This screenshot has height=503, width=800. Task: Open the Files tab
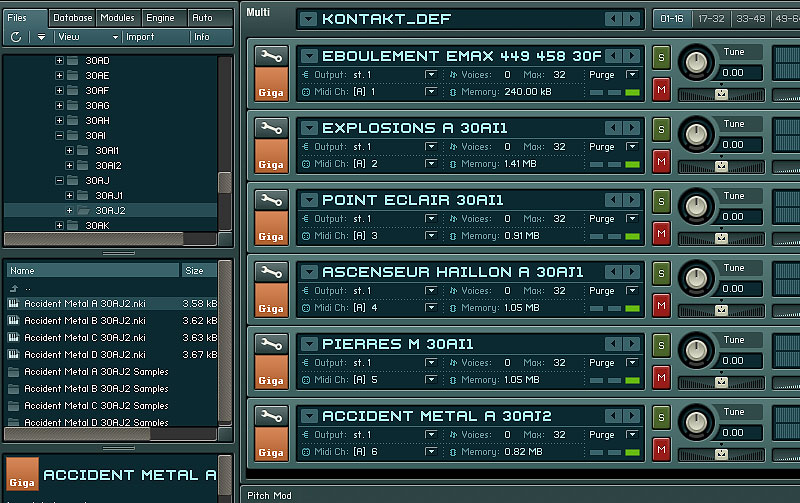25,18
